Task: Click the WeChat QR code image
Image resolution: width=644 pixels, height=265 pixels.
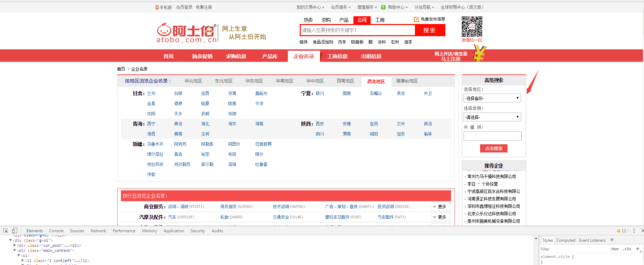Action: [472, 27]
